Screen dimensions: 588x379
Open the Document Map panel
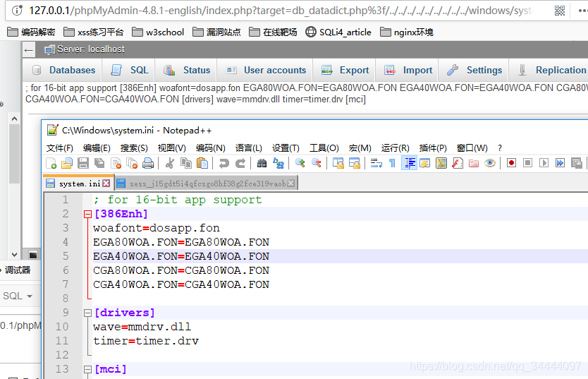click(x=441, y=163)
